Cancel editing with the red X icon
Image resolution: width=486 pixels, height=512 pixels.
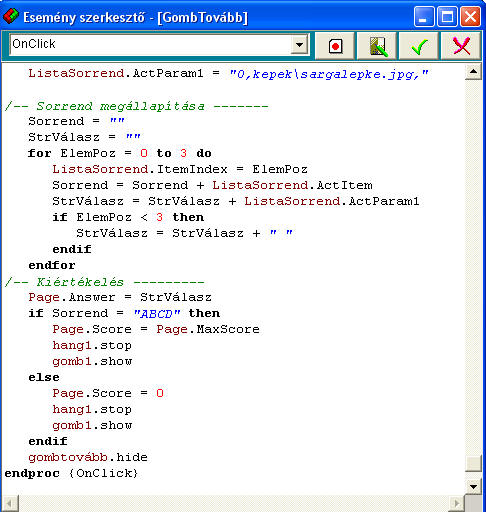coord(461,46)
